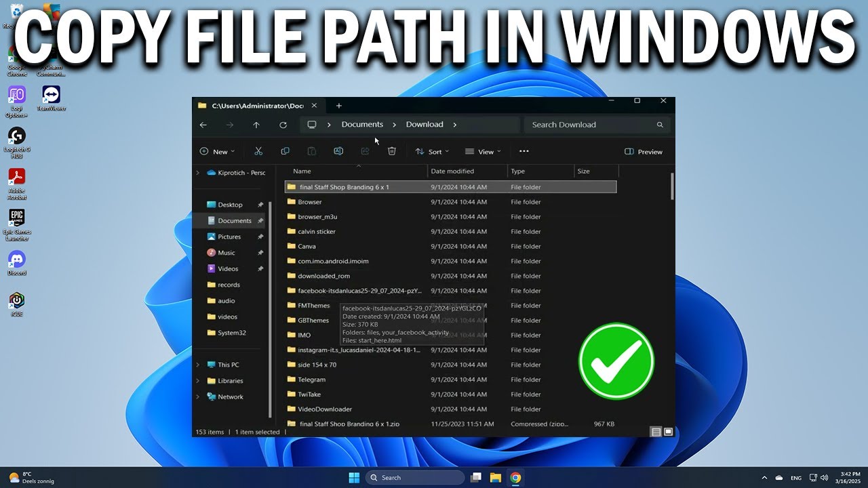868x488 pixels.
Task: Click the Windows Start button
Action: [x=354, y=478]
